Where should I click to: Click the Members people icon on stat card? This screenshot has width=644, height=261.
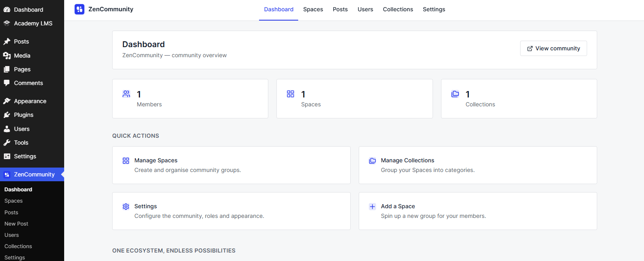126,94
